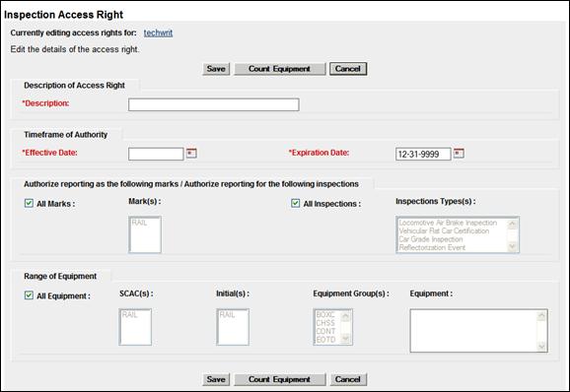Click the bottom Count Equipment button
Viewport: 570px width, 392px height.
[x=279, y=379]
